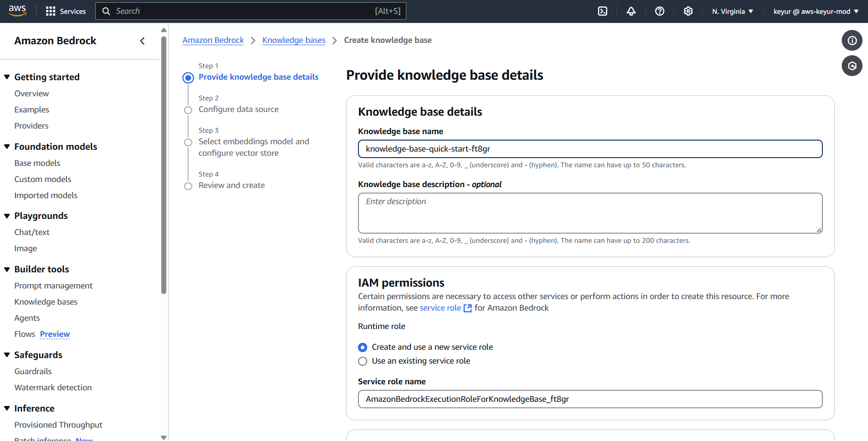868x441 pixels.
Task: Collapse the Inference section
Action: pyautogui.click(x=7, y=408)
